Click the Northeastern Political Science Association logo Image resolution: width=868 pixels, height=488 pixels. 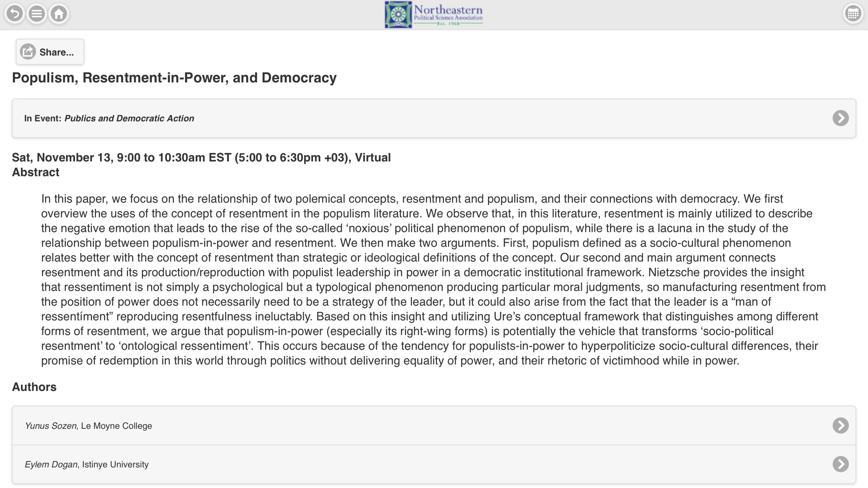point(434,15)
